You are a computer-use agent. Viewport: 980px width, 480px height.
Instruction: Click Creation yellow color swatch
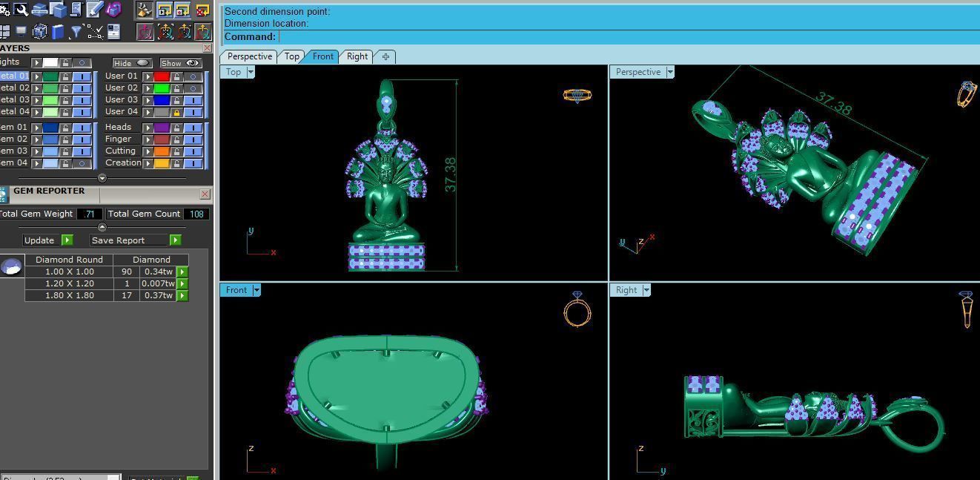(x=162, y=163)
